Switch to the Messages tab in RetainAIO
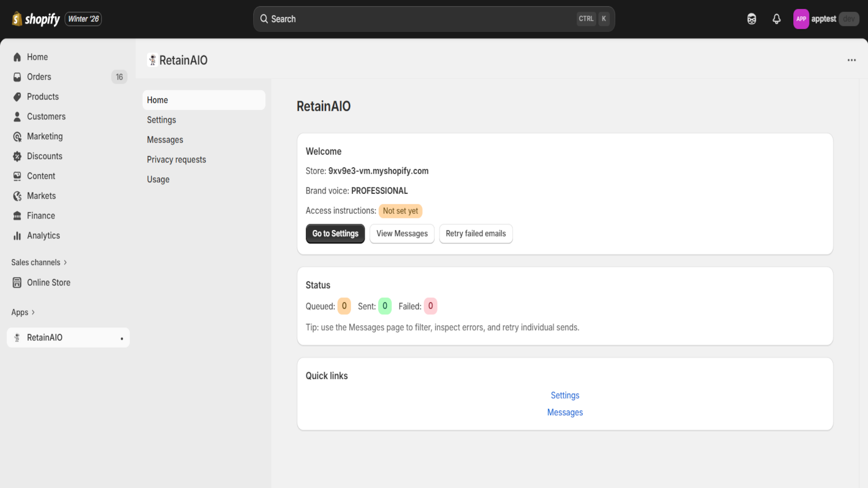The image size is (868, 488). click(164, 139)
